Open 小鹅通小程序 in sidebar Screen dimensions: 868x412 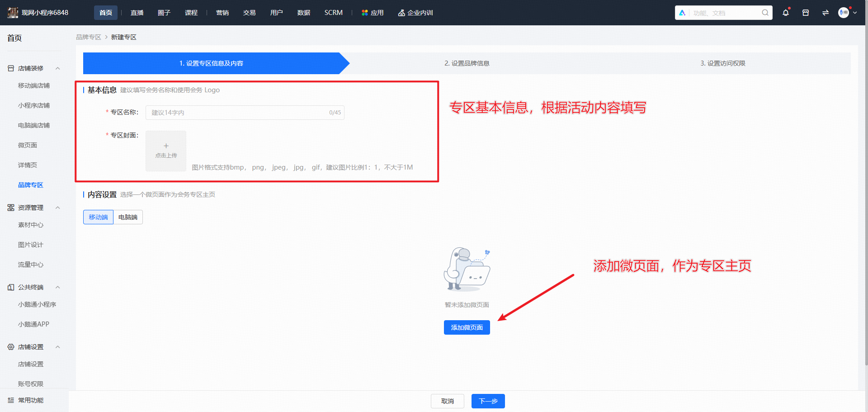pos(37,304)
